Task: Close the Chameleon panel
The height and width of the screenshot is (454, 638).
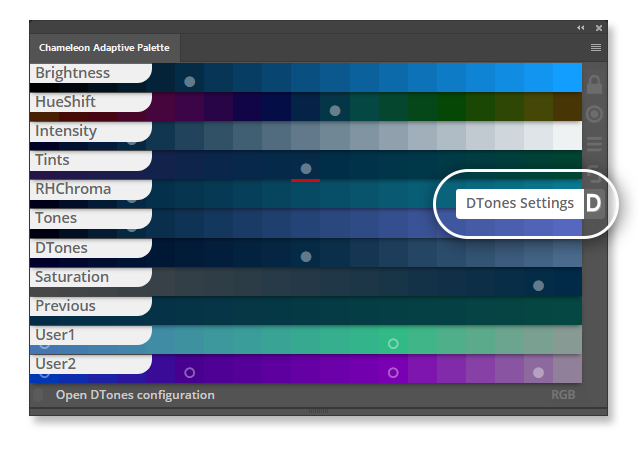Action: click(599, 28)
